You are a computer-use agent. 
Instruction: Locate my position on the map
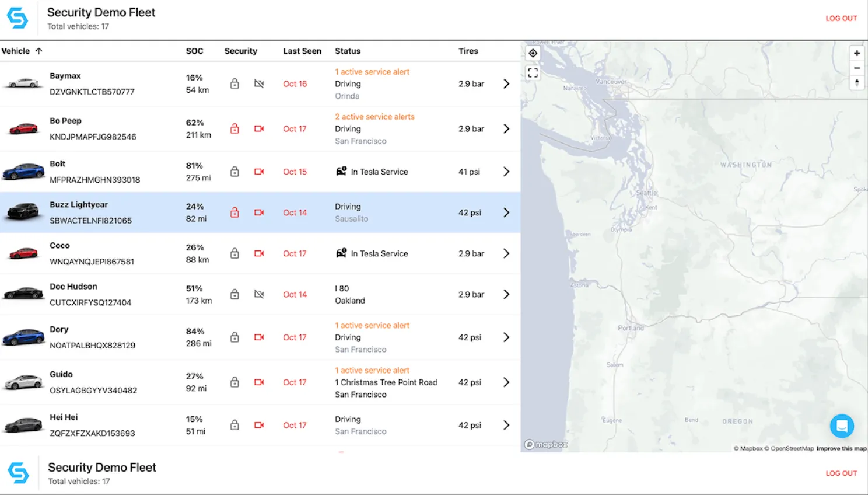[533, 53]
